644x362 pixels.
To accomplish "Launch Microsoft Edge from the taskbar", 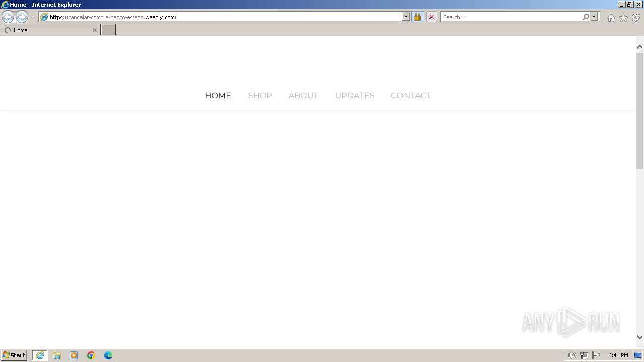I will click(108, 355).
